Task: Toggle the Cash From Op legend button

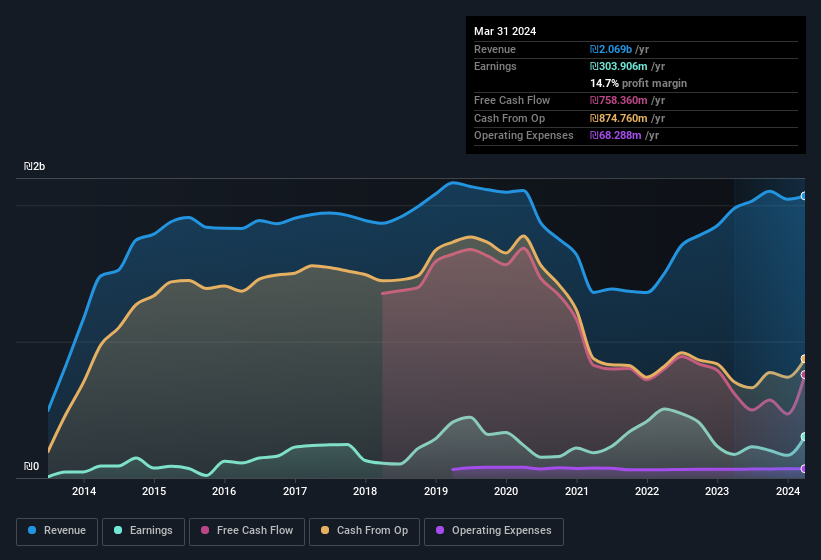Action: (x=364, y=532)
